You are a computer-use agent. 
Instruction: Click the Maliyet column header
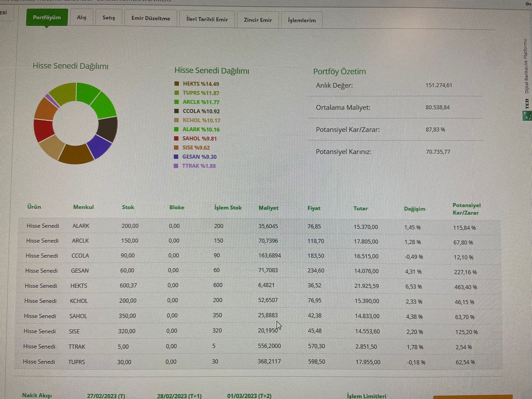tap(269, 207)
